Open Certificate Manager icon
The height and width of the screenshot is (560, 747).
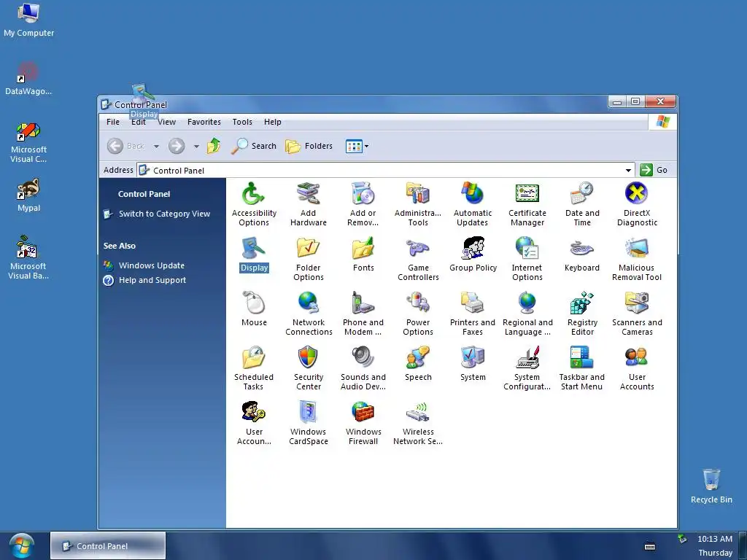point(527,204)
